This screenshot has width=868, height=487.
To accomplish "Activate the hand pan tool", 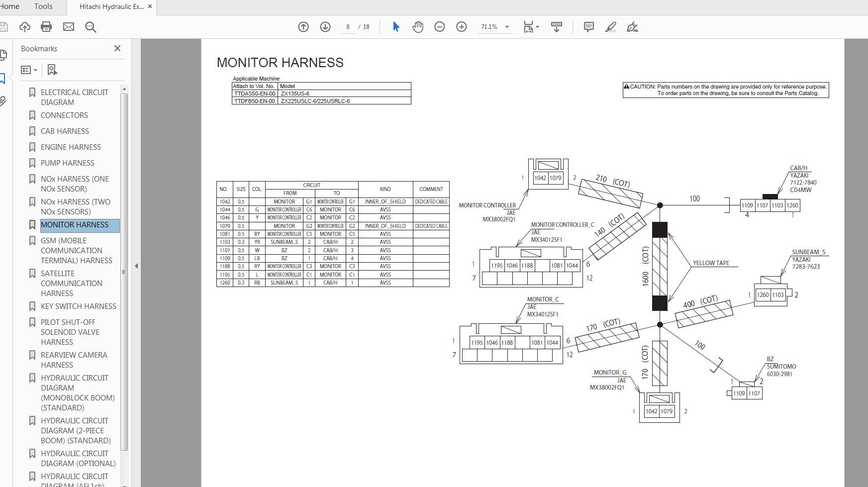I will (x=418, y=27).
